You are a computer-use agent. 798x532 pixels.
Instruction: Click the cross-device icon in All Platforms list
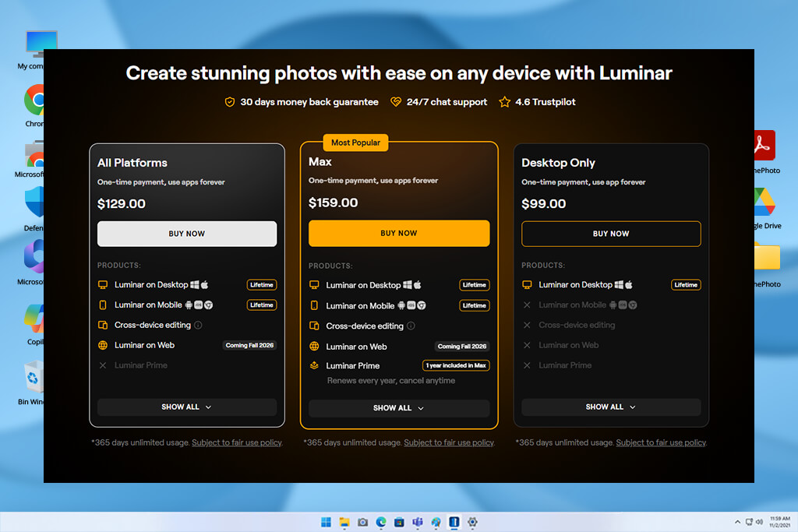pos(103,325)
